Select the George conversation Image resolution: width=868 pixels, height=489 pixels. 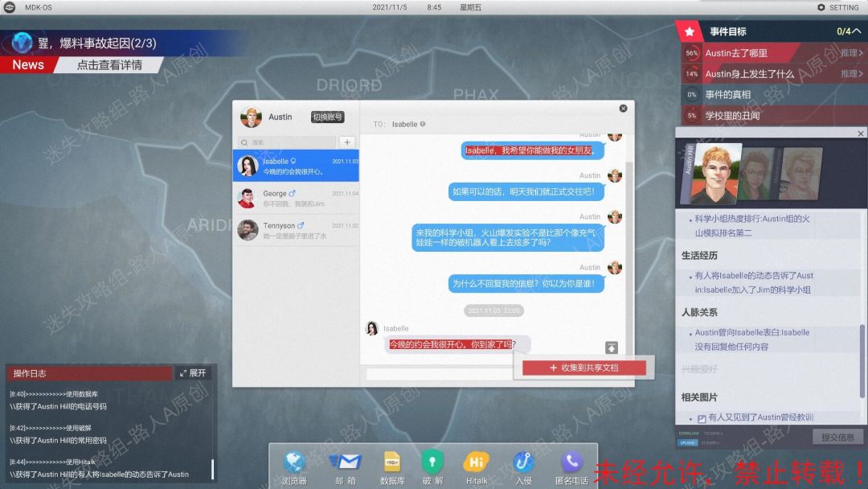[296, 198]
